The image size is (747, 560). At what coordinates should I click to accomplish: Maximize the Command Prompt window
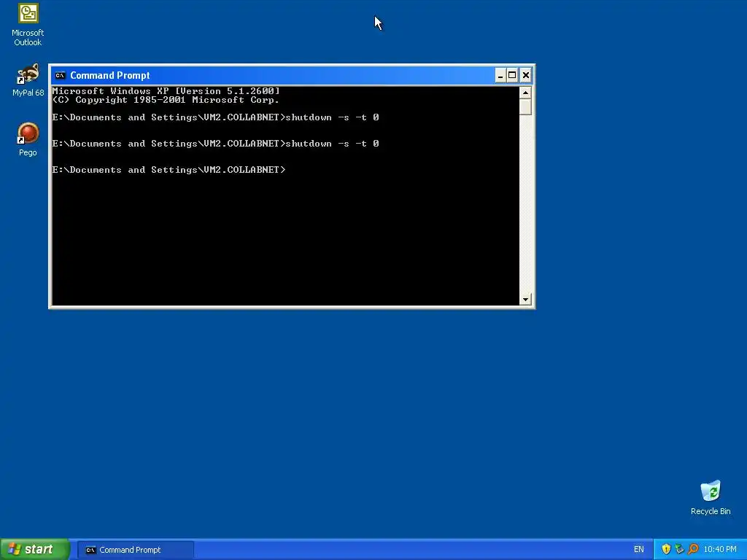pyautogui.click(x=512, y=75)
